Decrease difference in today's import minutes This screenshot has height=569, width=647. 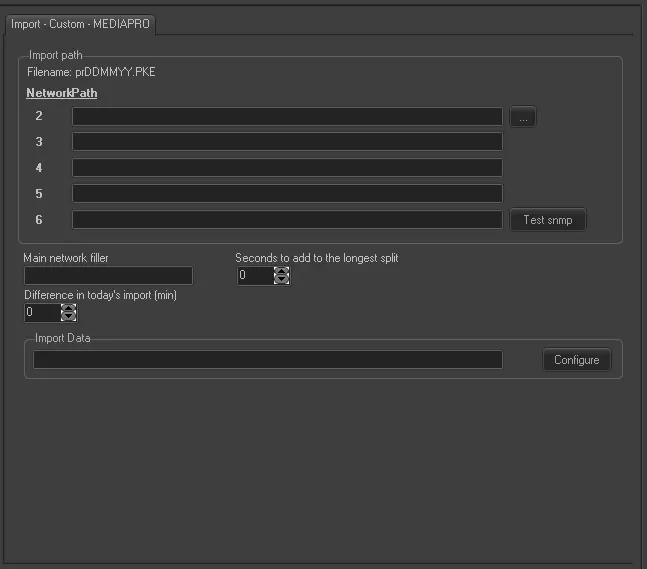click(69, 317)
